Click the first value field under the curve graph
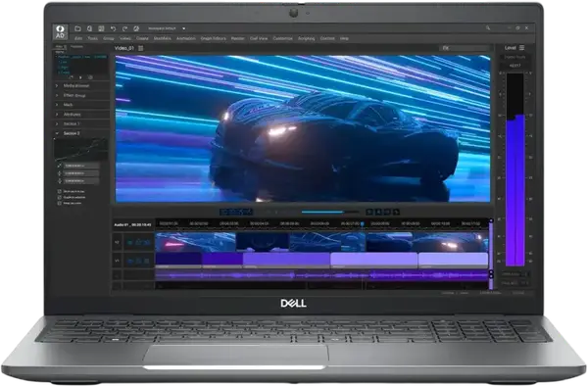The width and height of the screenshot is (588, 386). (x=81, y=166)
